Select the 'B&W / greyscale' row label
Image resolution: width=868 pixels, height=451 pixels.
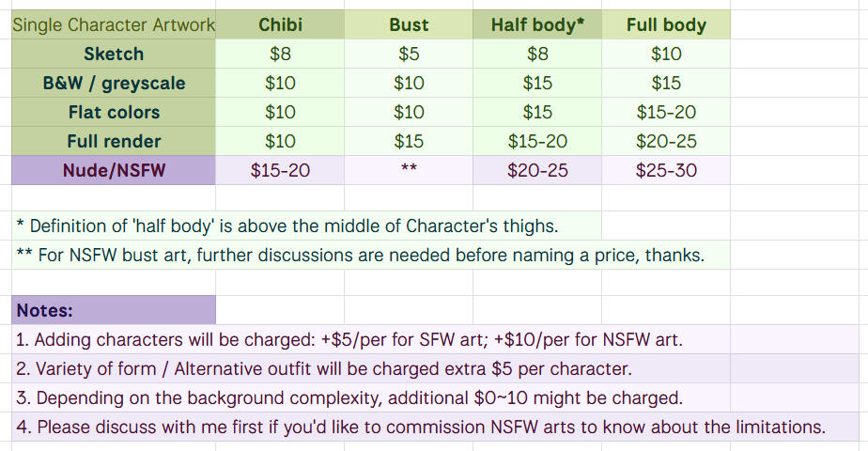(114, 83)
